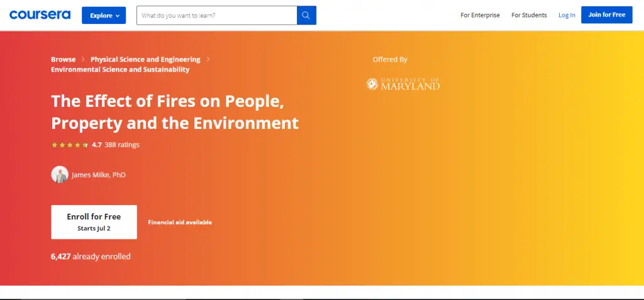This screenshot has width=644, height=300.
Task: Click the chevron after Physical Science and Engineering
Action: click(208, 60)
